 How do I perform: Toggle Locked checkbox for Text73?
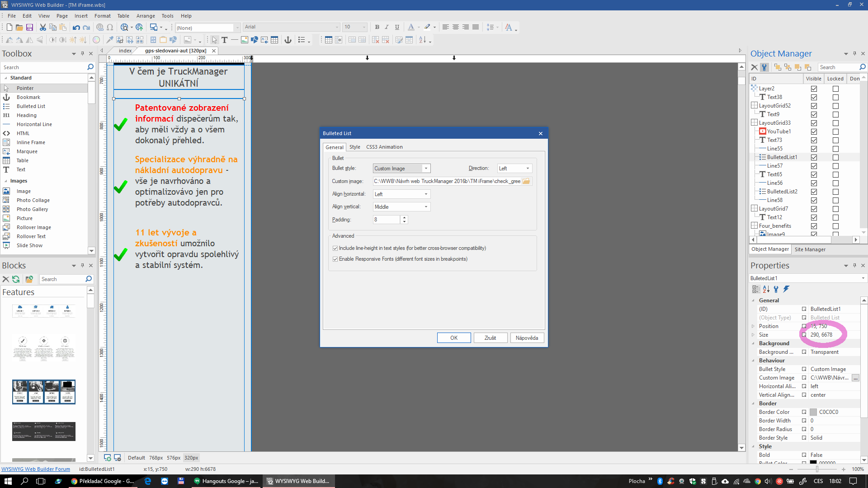tap(835, 140)
